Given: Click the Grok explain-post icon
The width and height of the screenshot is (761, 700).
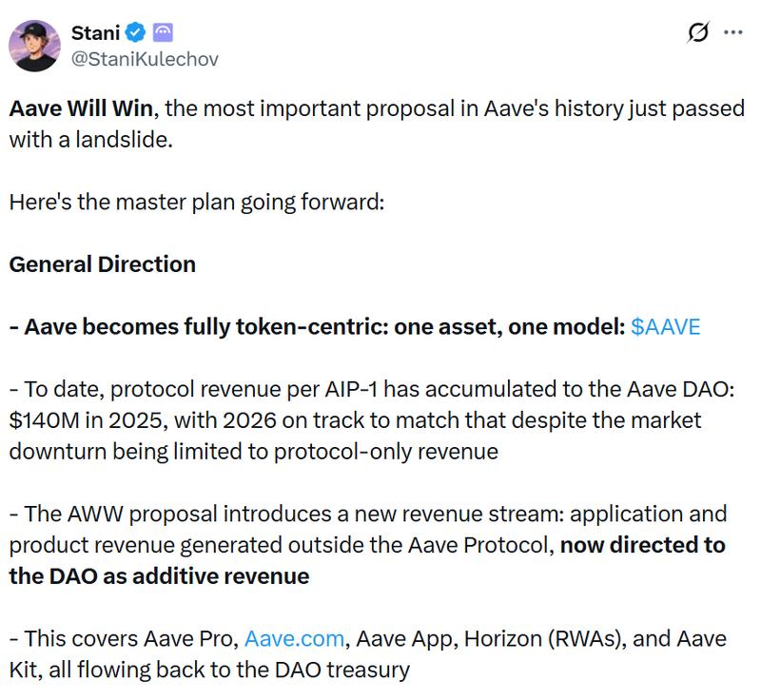Looking at the screenshot, I should tap(697, 32).
